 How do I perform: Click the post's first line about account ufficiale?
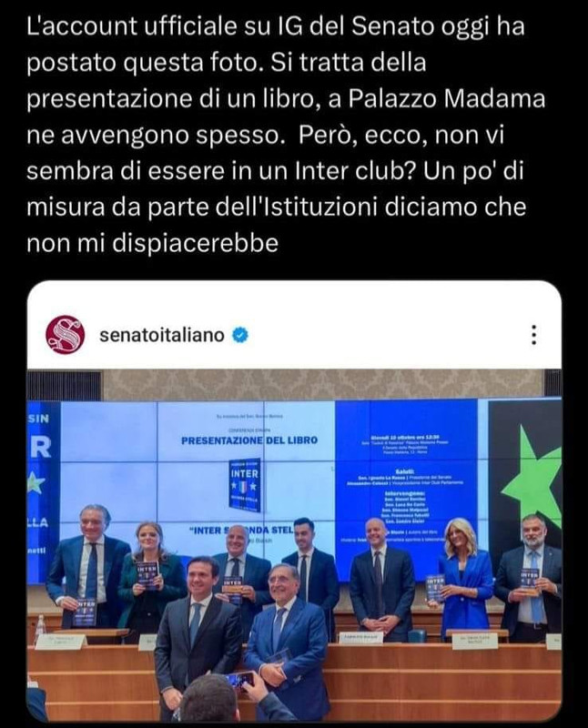pyautogui.click(x=276, y=27)
